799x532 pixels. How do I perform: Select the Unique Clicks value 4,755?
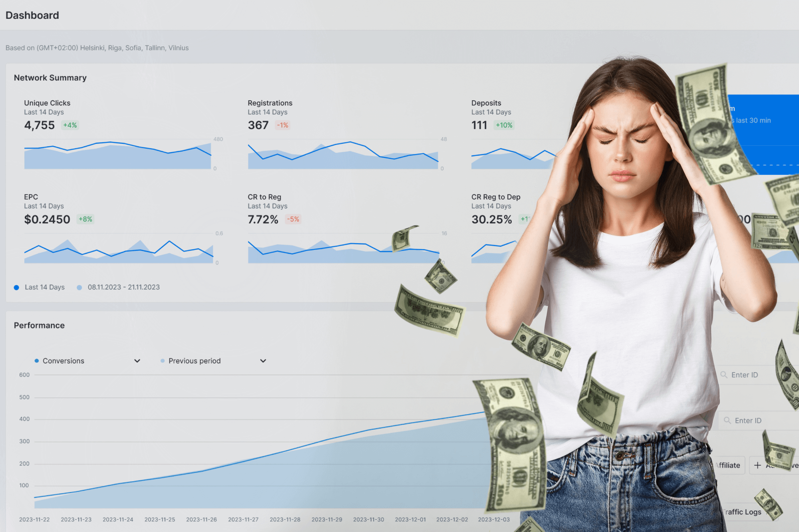pyautogui.click(x=39, y=125)
